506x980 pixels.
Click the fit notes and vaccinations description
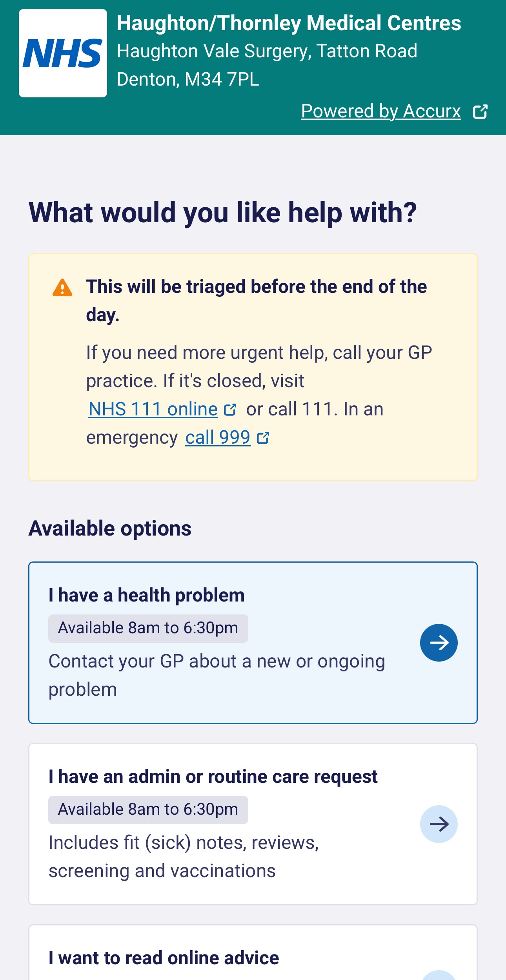coord(184,857)
